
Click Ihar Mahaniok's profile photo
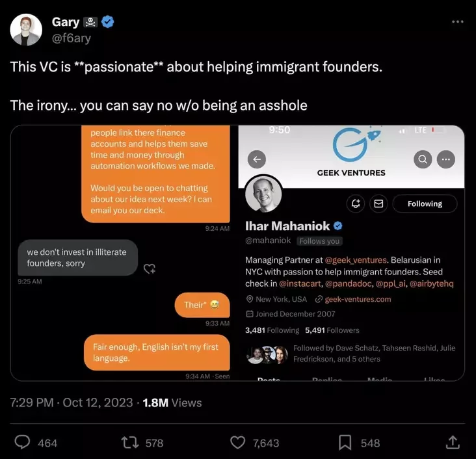point(264,194)
